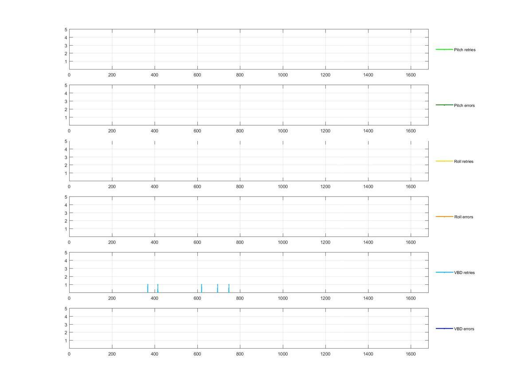
Task: Click the 0 x-axis label under VBD errors plot
Action: pos(69,354)
